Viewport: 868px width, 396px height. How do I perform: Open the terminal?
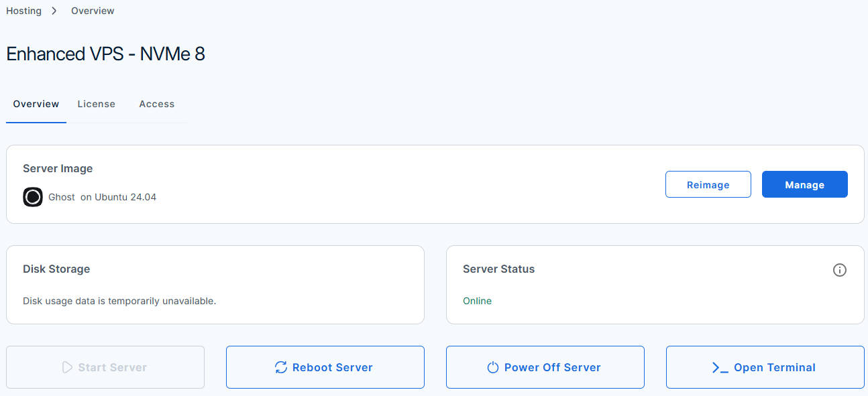(x=765, y=367)
